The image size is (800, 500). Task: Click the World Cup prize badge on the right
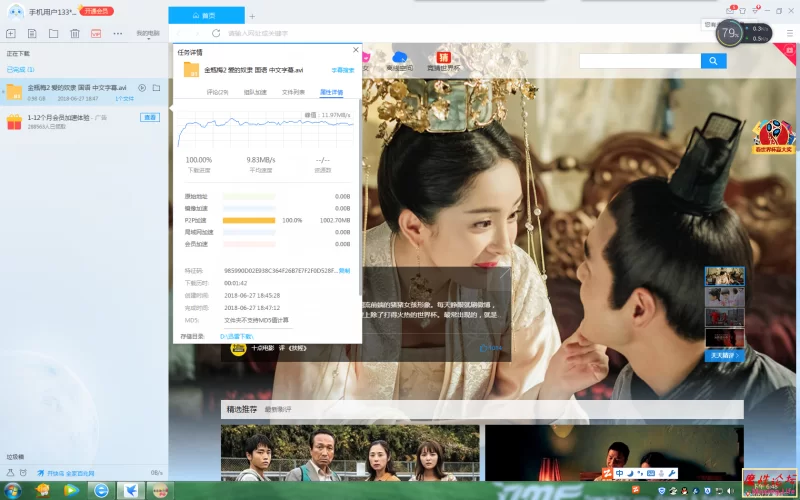773,136
